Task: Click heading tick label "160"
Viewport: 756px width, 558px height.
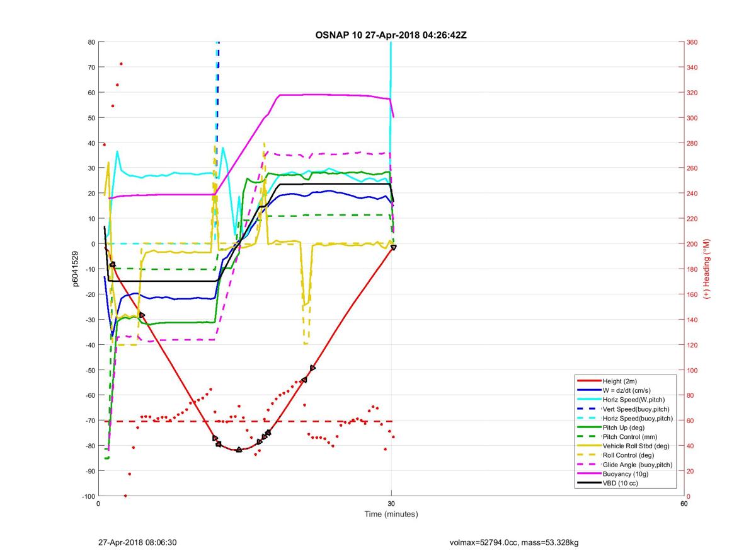Action: coord(692,294)
